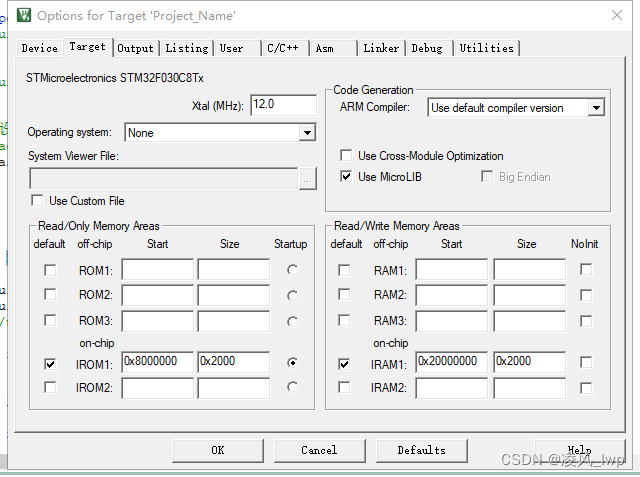Image resolution: width=640 pixels, height=477 pixels.
Task: Toggle the IRAM1 default checkbox
Action: [344, 364]
